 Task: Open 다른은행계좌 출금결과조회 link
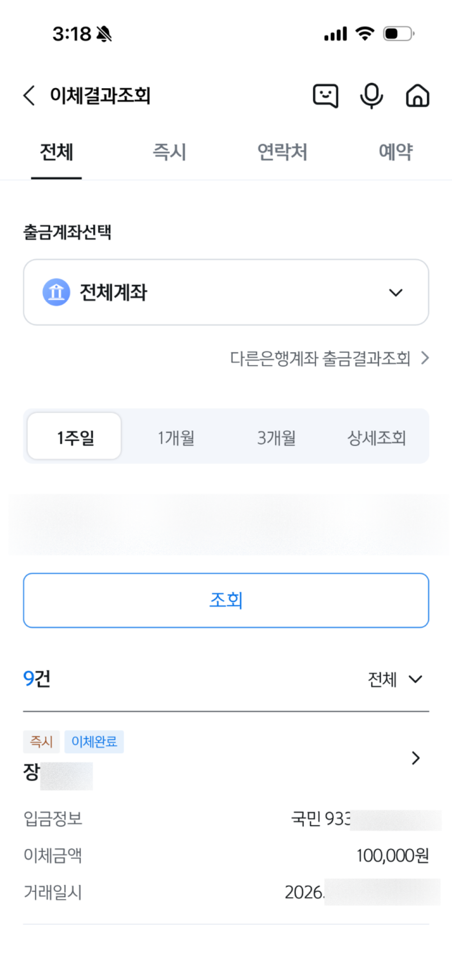(329, 358)
